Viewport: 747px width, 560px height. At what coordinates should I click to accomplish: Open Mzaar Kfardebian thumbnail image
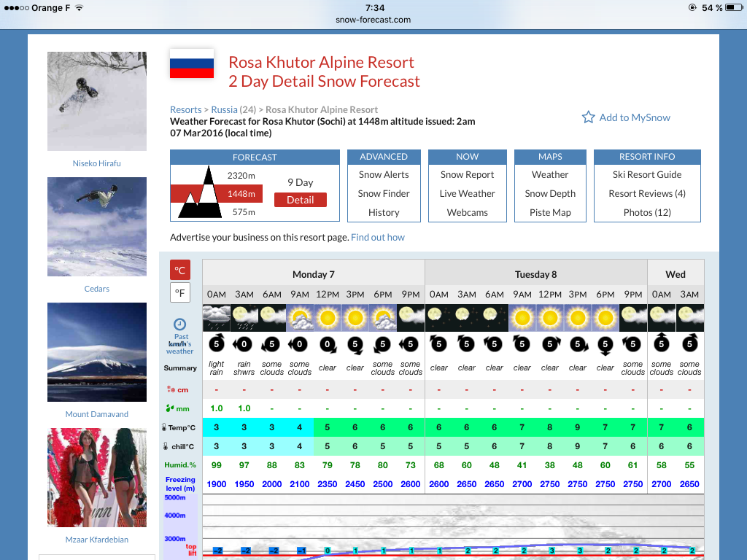(97, 477)
